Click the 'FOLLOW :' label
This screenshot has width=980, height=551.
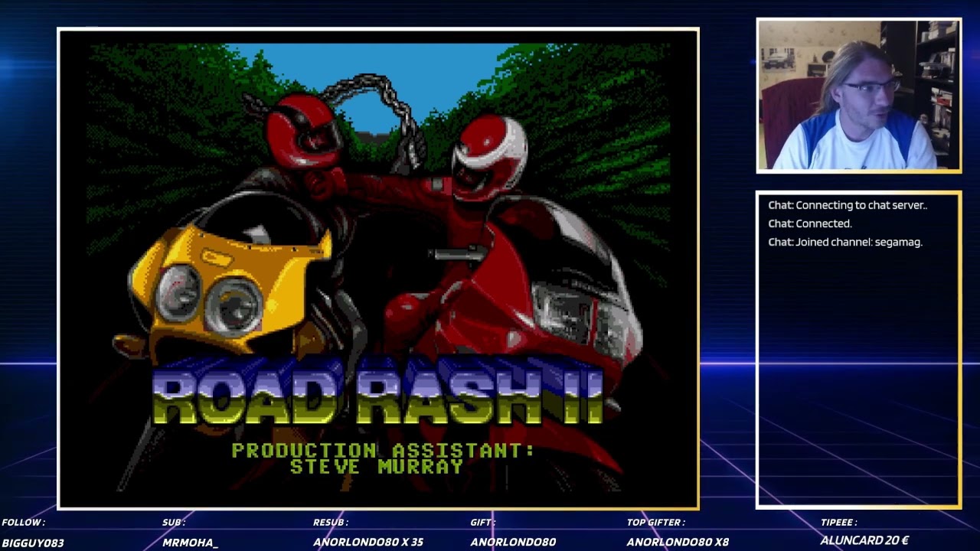tap(23, 522)
